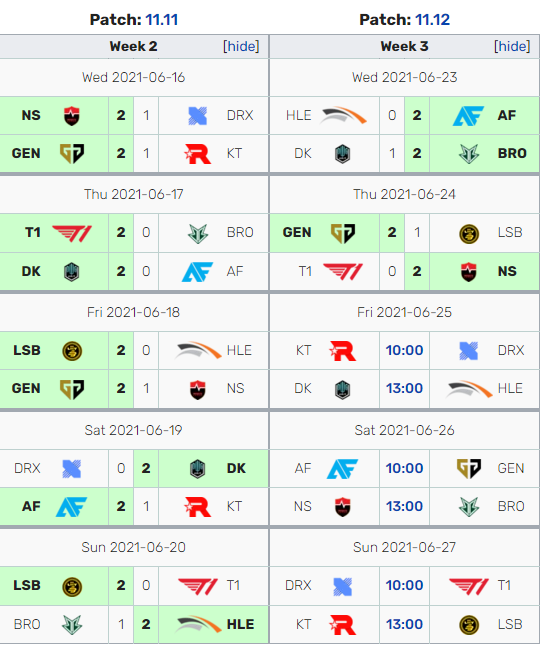This screenshot has width=541, height=646.
Task: Hide the Week 2 schedule
Action: (241, 46)
